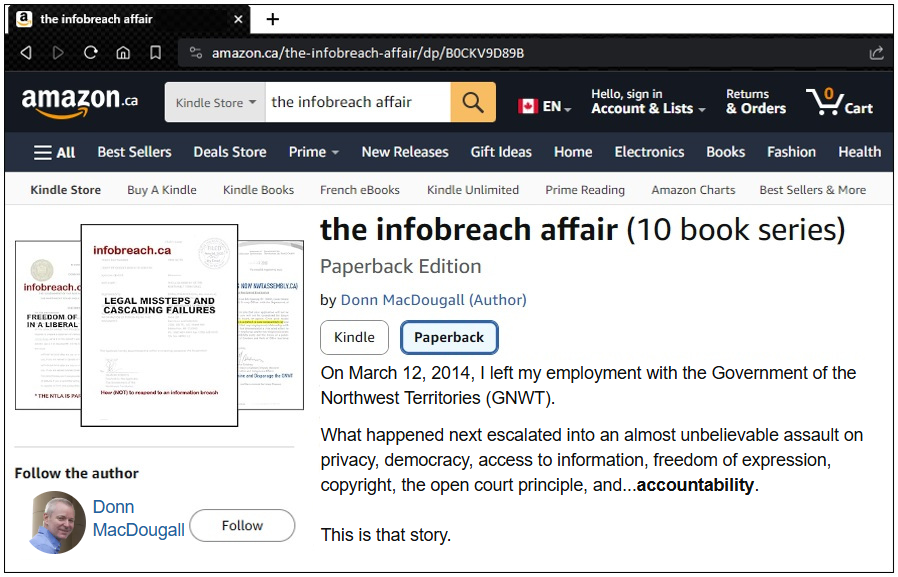Open a new browser tab

pos(273,19)
